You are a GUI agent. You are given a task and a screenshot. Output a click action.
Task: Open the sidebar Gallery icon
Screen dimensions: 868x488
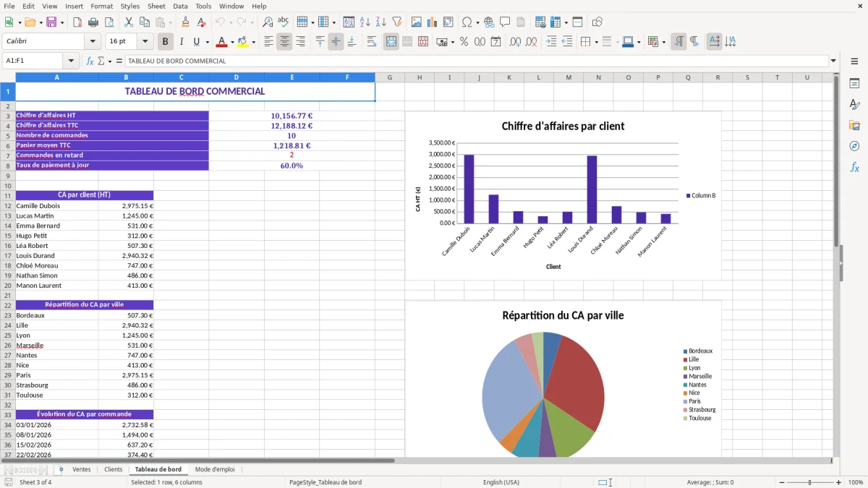(854, 126)
